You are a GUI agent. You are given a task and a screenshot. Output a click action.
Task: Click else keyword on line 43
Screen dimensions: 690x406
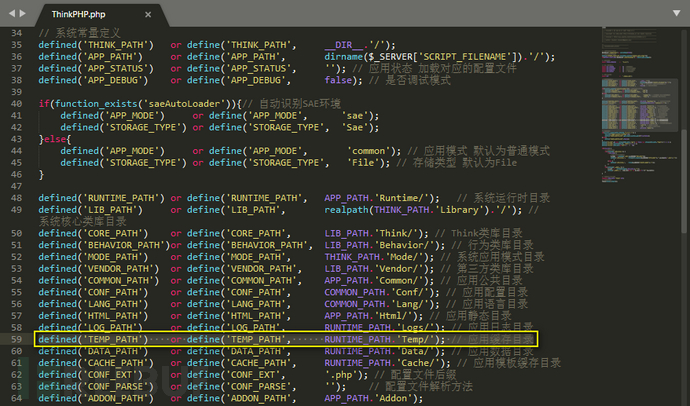(x=55, y=139)
